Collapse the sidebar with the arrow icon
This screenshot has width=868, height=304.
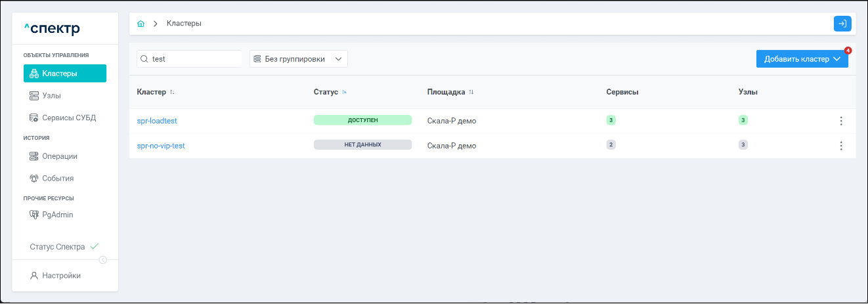pos(103,259)
